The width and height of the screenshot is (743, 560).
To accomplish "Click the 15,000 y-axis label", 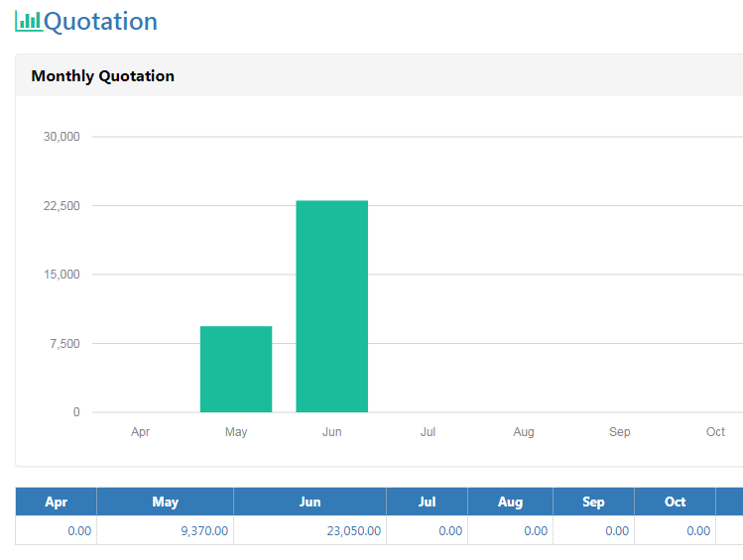I will click(x=62, y=275).
